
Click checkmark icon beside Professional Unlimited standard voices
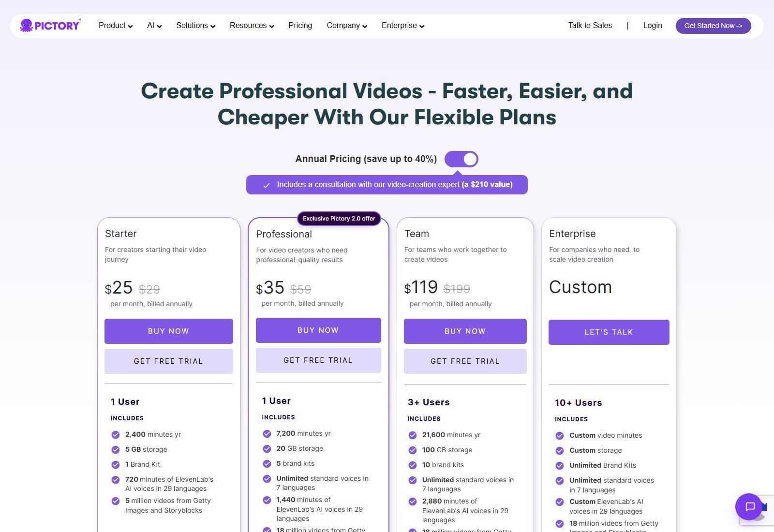click(267, 478)
